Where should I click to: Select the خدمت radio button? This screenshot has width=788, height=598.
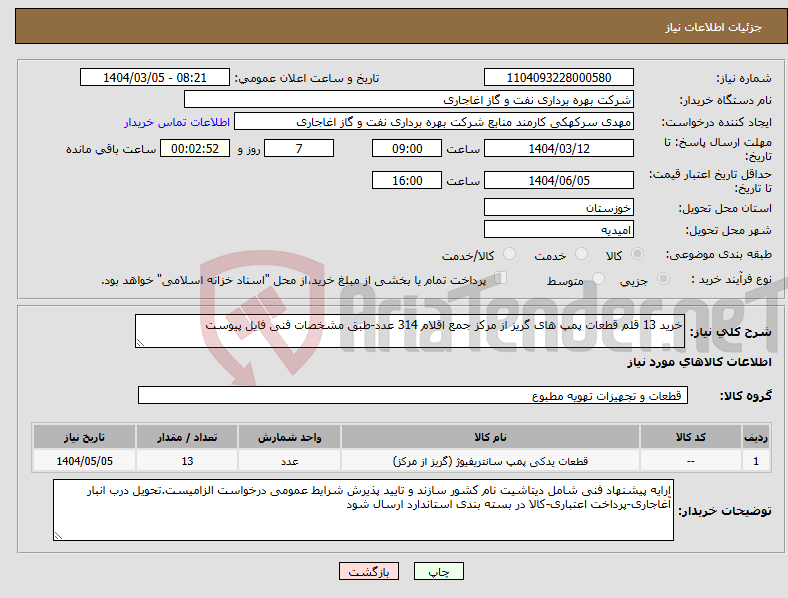tap(581, 254)
